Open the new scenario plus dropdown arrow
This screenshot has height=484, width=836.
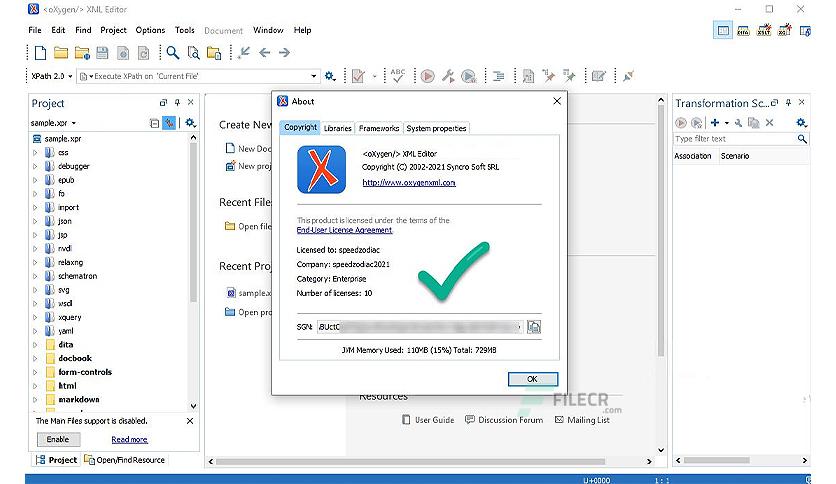[x=727, y=123]
